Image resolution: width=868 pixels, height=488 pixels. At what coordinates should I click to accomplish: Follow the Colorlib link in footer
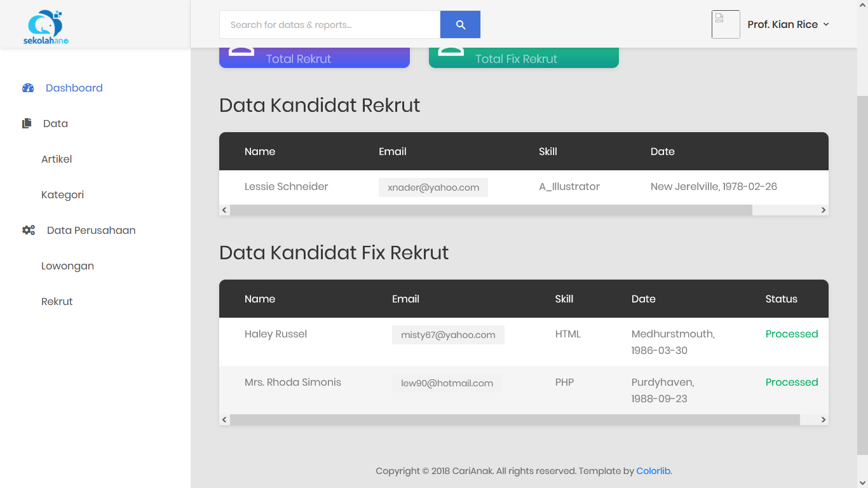(653, 471)
